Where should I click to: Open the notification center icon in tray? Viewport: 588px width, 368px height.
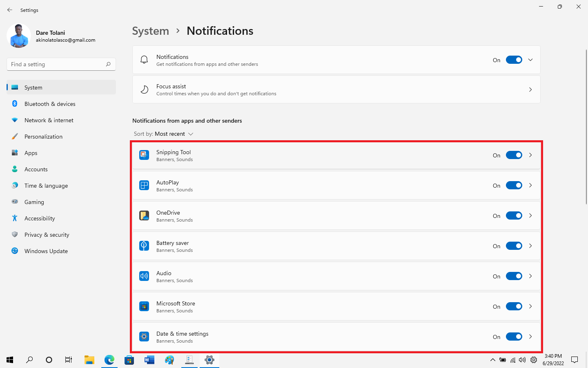(x=575, y=360)
